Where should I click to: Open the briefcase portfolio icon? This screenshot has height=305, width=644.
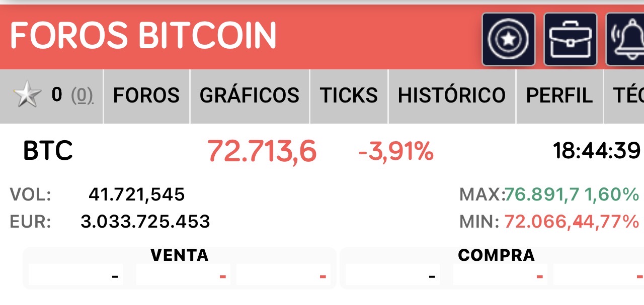pos(570,39)
